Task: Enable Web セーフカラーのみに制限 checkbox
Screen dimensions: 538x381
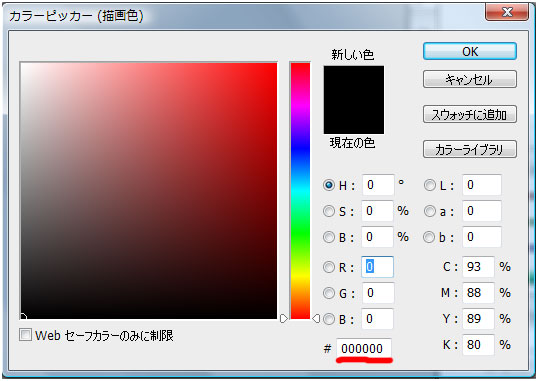Action: point(25,335)
